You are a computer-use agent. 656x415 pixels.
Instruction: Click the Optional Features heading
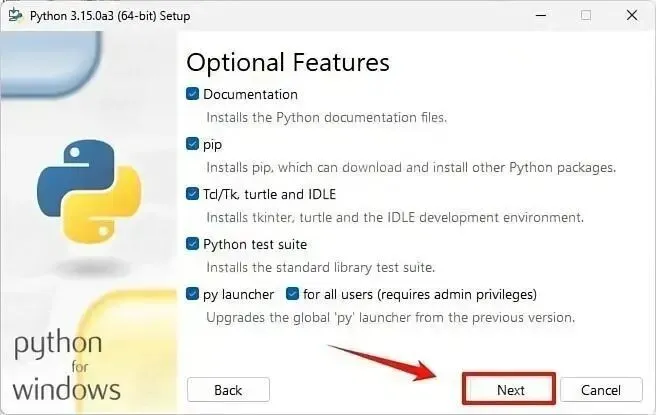[x=288, y=63]
